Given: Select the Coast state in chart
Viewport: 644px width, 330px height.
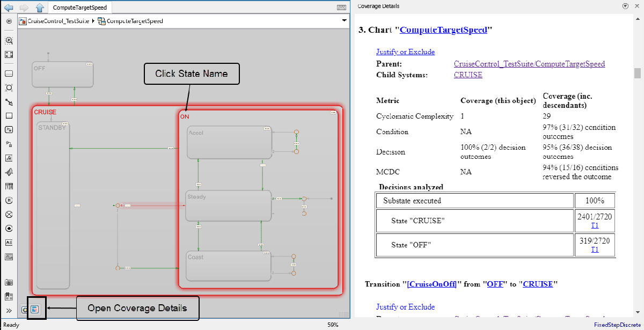Looking at the screenshot, I should pyautogui.click(x=229, y=265).
